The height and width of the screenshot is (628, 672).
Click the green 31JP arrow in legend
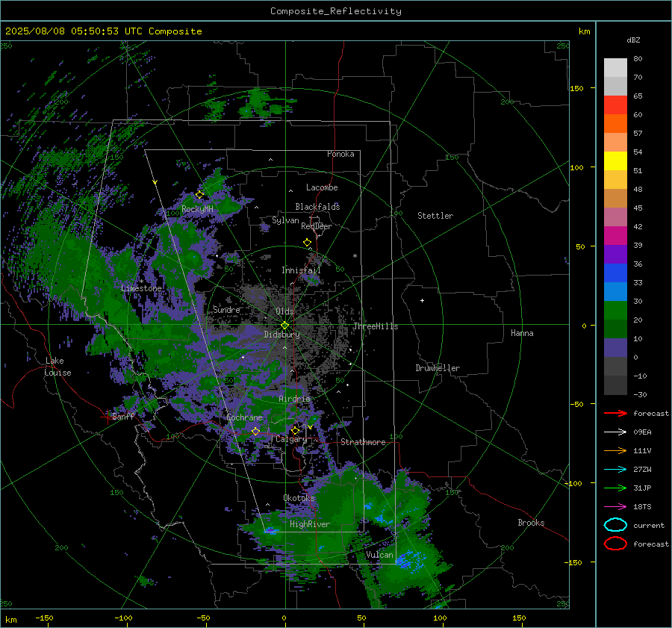pyautogui.click(x=615, y=488)
